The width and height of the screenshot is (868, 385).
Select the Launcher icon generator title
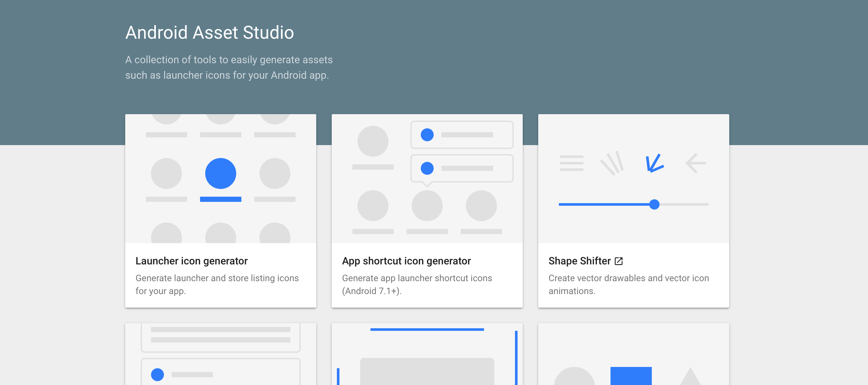(191, 261)
